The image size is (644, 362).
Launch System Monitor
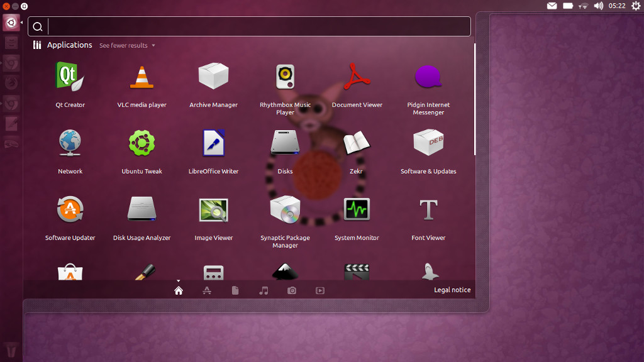click(357, 209)
